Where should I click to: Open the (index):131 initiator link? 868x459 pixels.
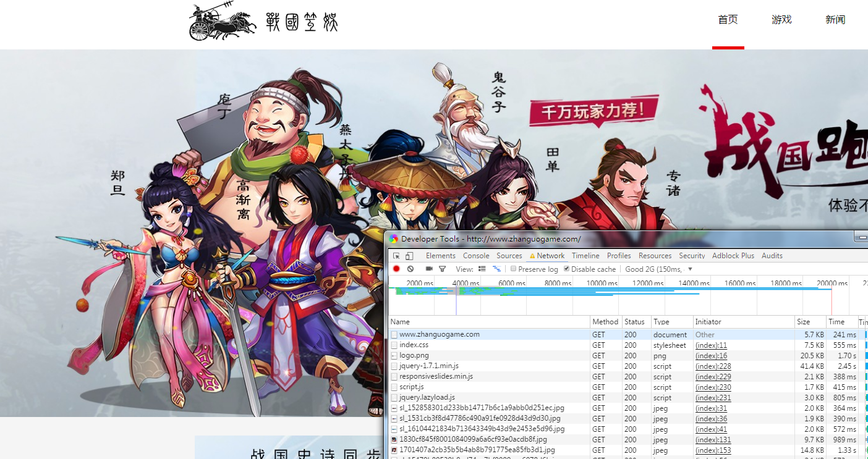pos(713,440)
